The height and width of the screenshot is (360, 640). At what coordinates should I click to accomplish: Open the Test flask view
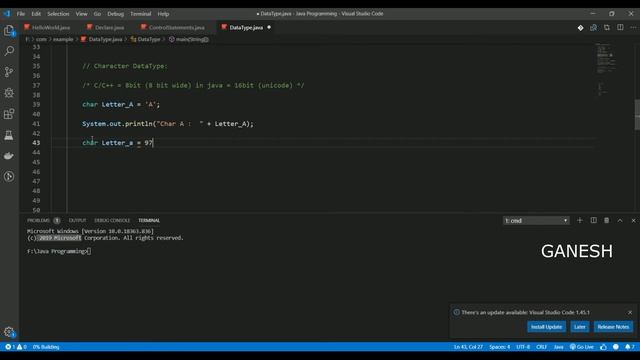point(9,135)
